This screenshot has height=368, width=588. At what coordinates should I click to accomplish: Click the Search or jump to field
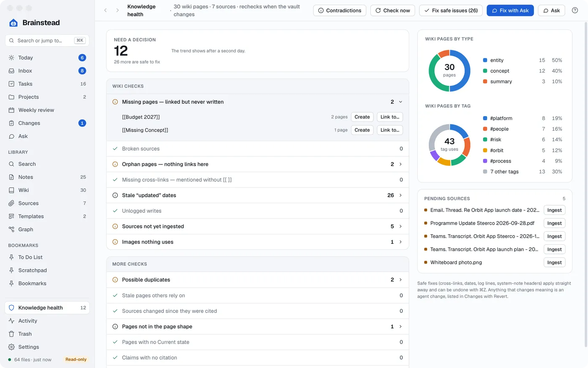point(47,40)
